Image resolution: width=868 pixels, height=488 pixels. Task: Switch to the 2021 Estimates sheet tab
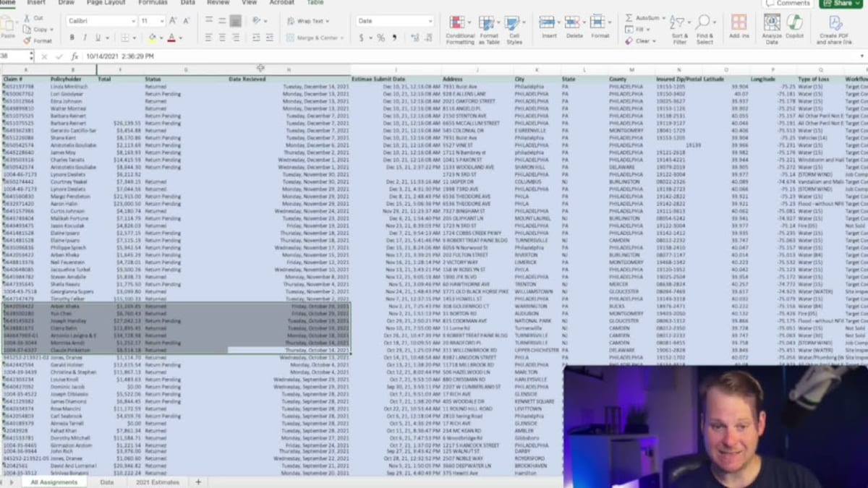click(158, 482)
